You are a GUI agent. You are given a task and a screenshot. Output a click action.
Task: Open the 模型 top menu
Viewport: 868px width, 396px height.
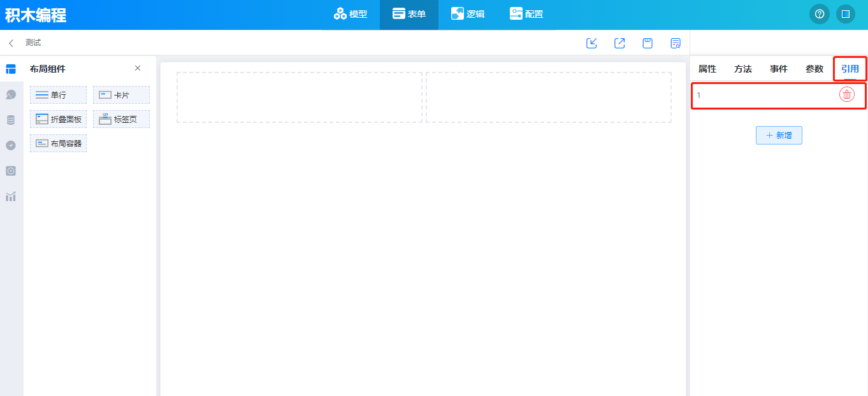click(351, 14)
